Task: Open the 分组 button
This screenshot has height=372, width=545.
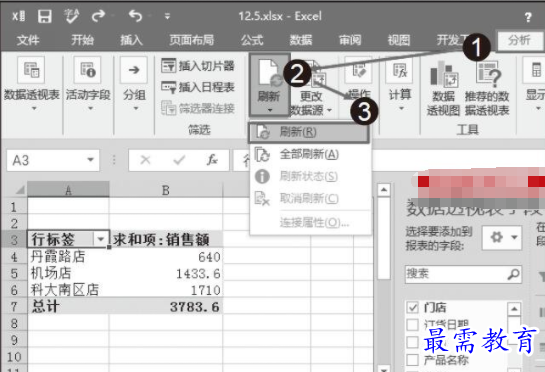Action: tap(134, 83)
